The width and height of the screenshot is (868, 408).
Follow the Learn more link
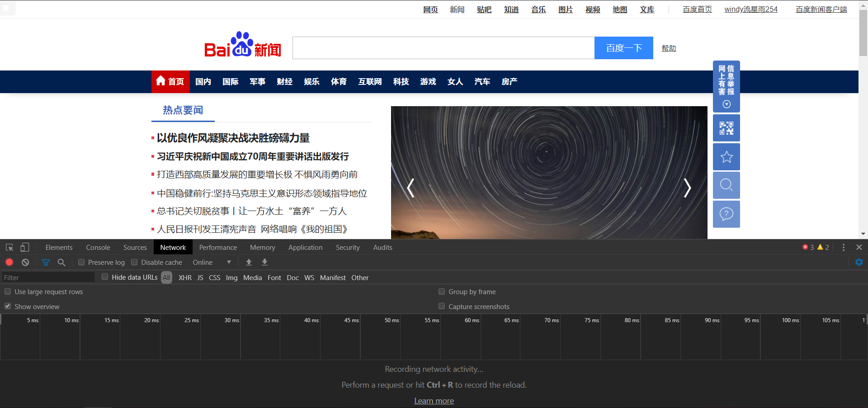tap(434, 401)
